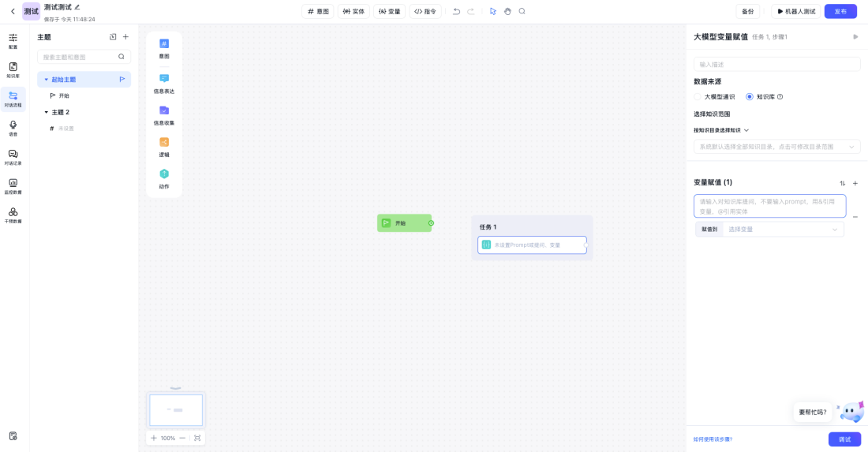Open 监控数据 in the left sidebar
Screen dimensions: 868x452
coord(13,185)
